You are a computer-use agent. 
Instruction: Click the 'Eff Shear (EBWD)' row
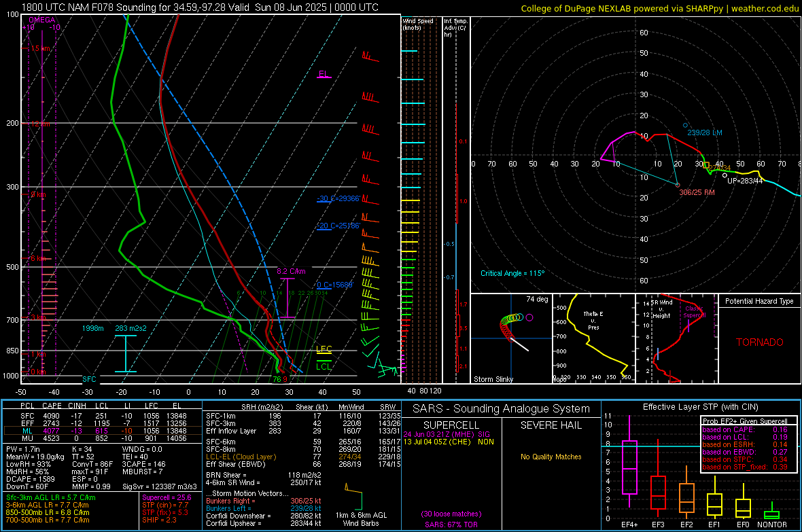303,464
